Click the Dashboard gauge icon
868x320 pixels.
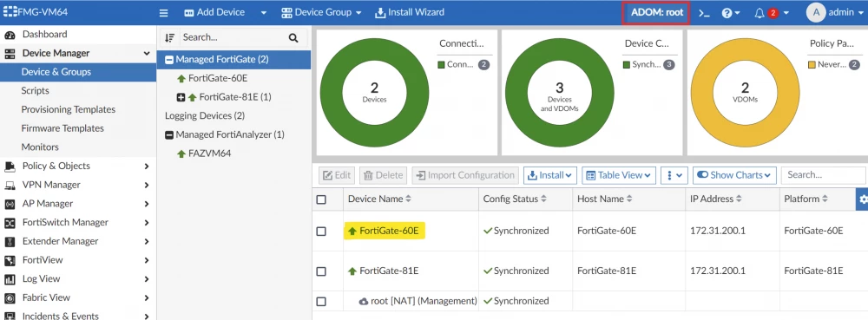pos(10,35)
